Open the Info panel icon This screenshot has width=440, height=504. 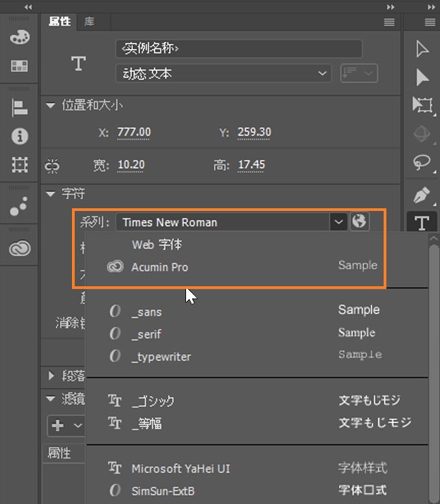pyautogui.click(x=20, y=136)
